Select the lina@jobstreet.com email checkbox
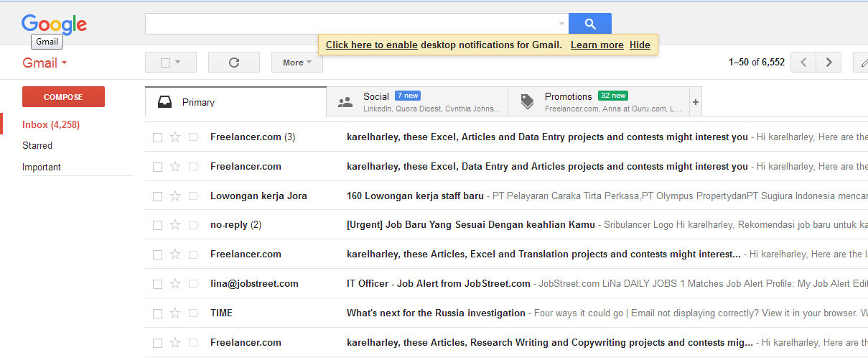Screen dimensions: 868x358 157,284
